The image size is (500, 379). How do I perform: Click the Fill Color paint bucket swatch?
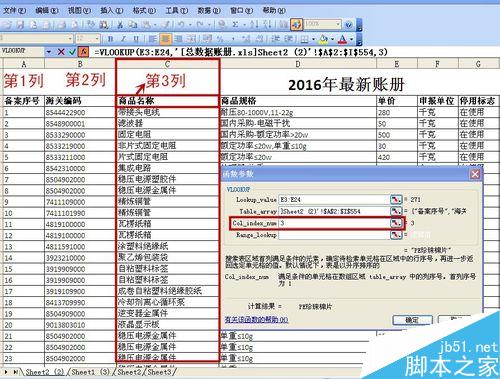click(x=324, y=39)
